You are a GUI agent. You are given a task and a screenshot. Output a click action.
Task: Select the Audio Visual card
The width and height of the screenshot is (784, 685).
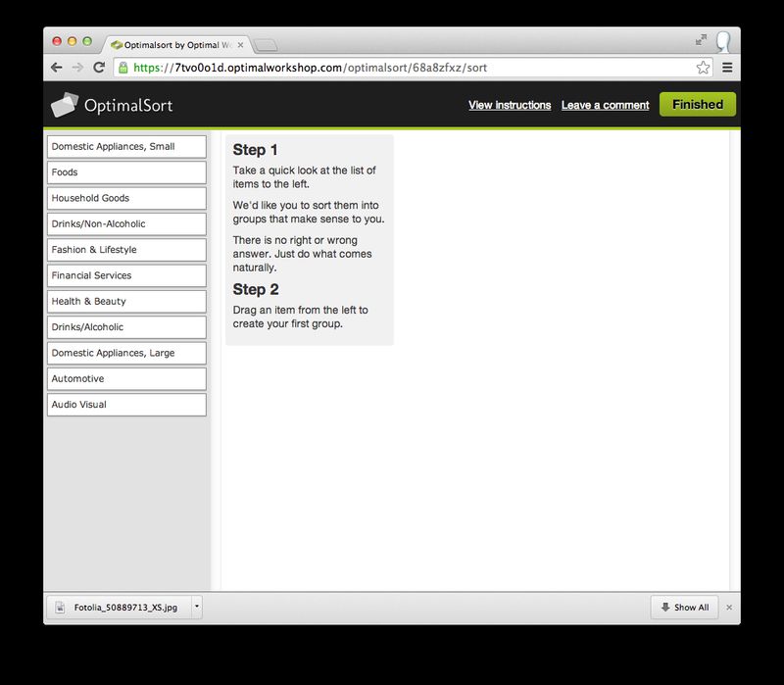pos(126,405)
